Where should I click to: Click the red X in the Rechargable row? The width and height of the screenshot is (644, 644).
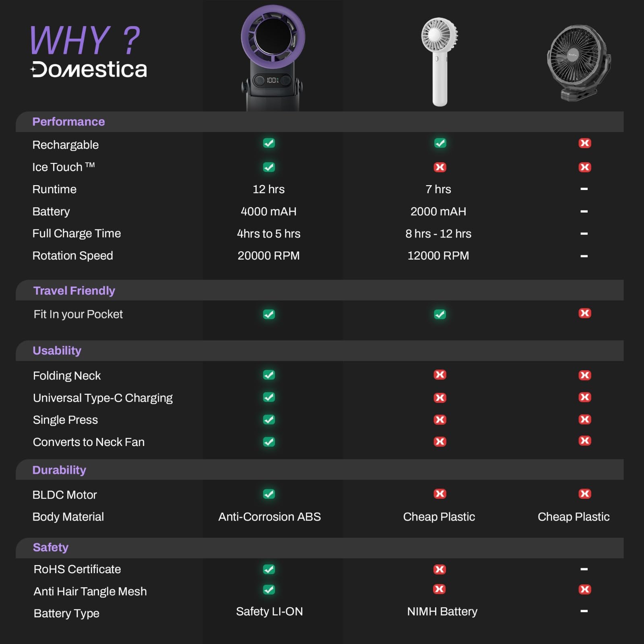[584, 143]
